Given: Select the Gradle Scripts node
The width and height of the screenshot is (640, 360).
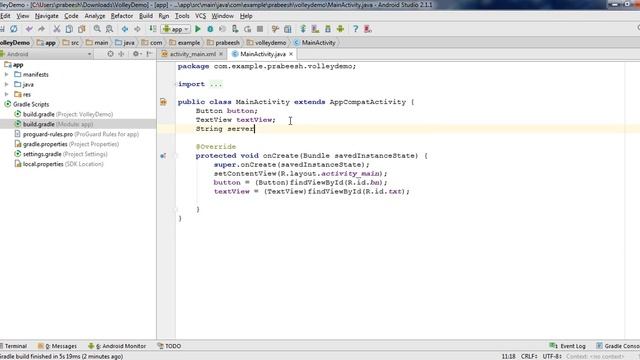Looking at the screenshot, I should (x=27, y=104).
